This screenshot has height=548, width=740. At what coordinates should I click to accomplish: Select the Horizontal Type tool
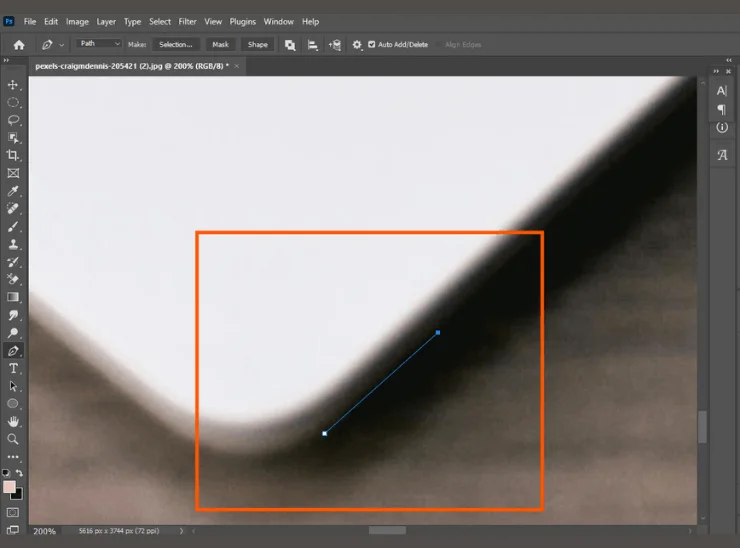(x=13, y=368)
